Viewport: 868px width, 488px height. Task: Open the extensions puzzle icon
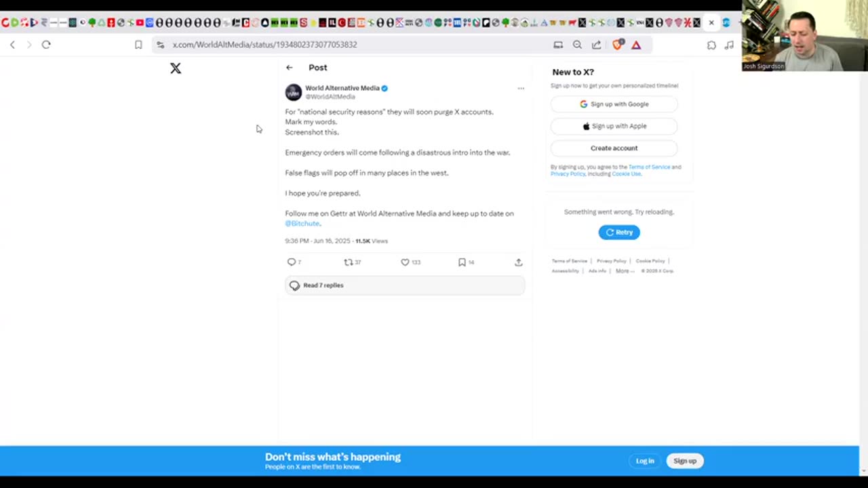[711, 45]
